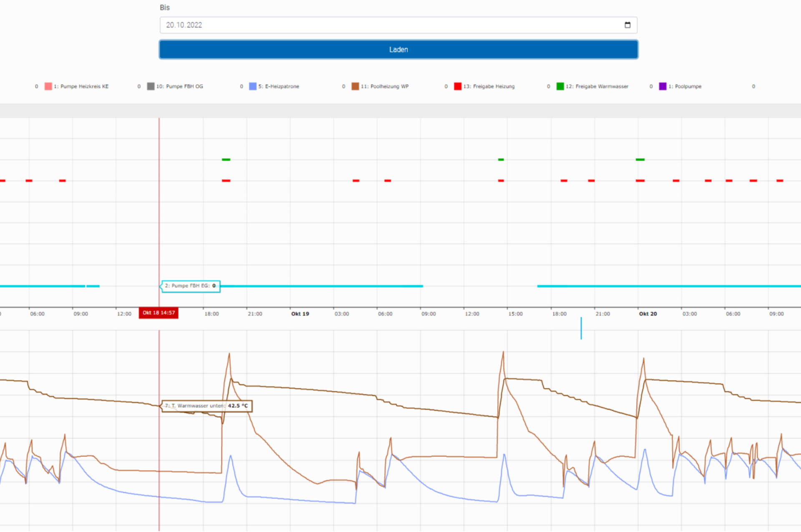Toggle legend swatch for E-Heizpatrone
This screenshot has height=532, width=801.
[x=253, y=86]
